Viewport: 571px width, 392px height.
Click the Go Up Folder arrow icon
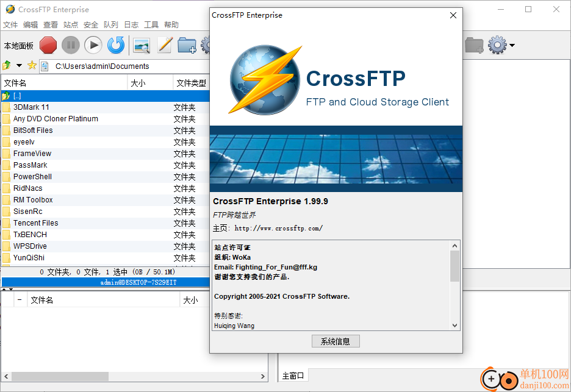(7, 65)
